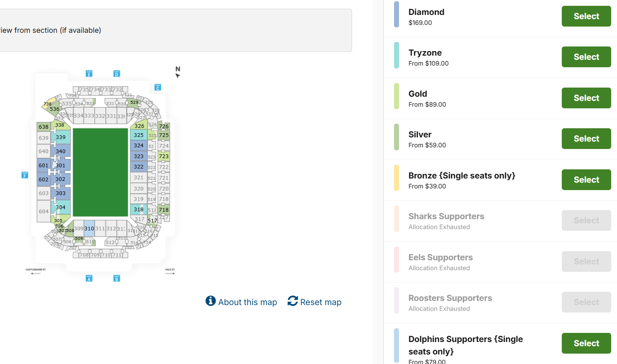
Task: Click Gate C marker on map
Action: [x=157, y=87]
